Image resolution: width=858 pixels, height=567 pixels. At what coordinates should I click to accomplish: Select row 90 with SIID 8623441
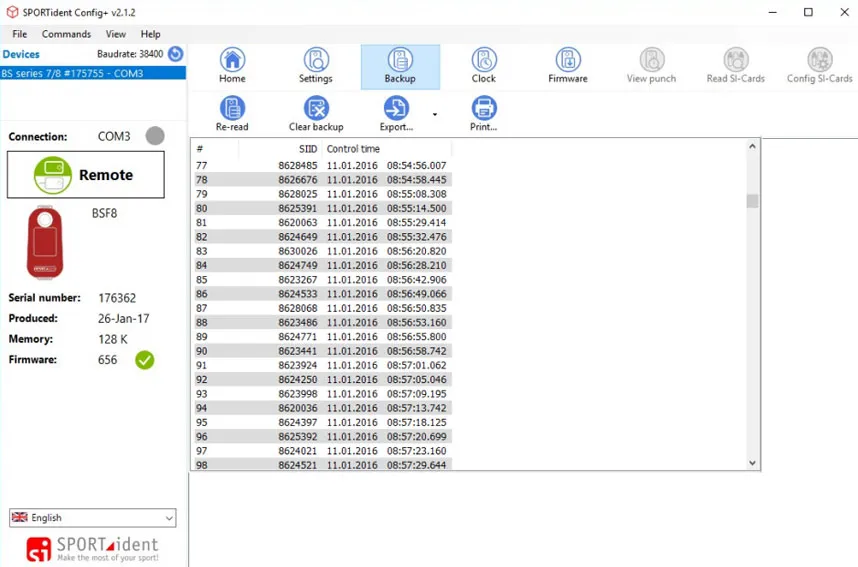coord(323,351)
